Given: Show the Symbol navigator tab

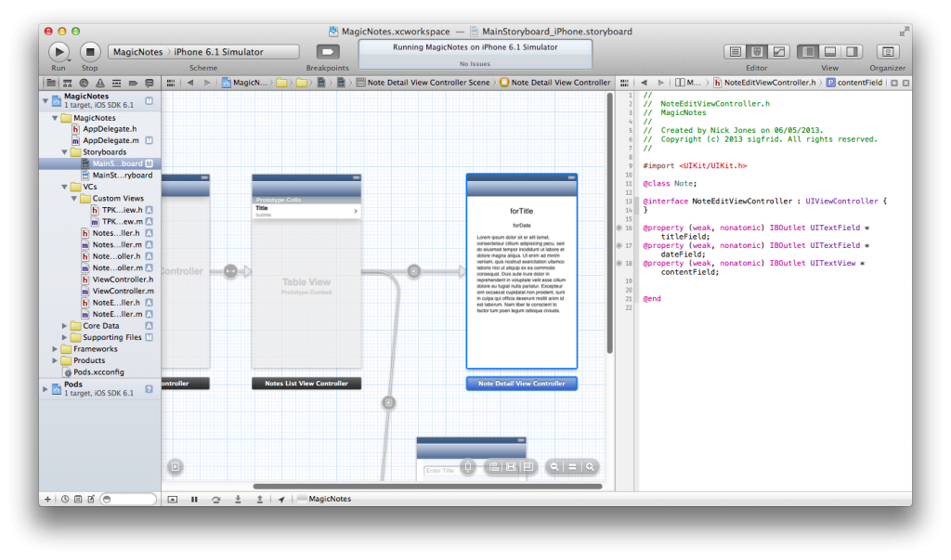Looking at the screenshot, I should (67, 84).
